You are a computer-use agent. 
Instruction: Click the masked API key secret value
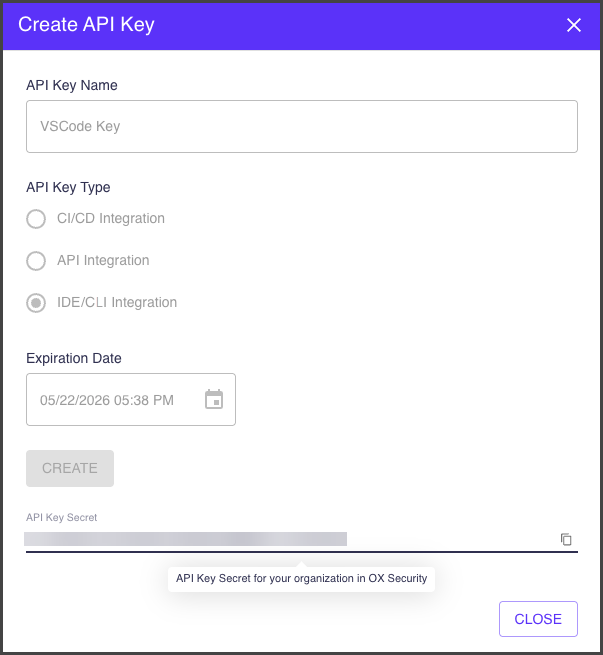[x=186, y=539]
